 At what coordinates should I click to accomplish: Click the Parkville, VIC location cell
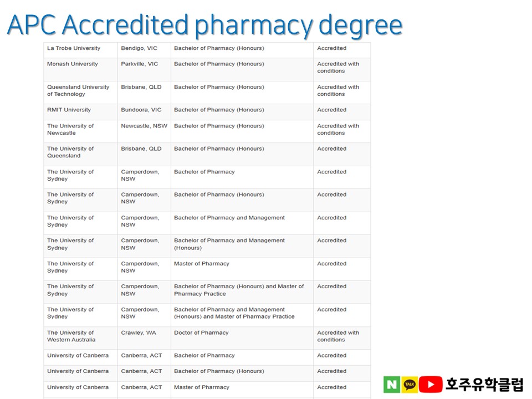pos(140,64)
